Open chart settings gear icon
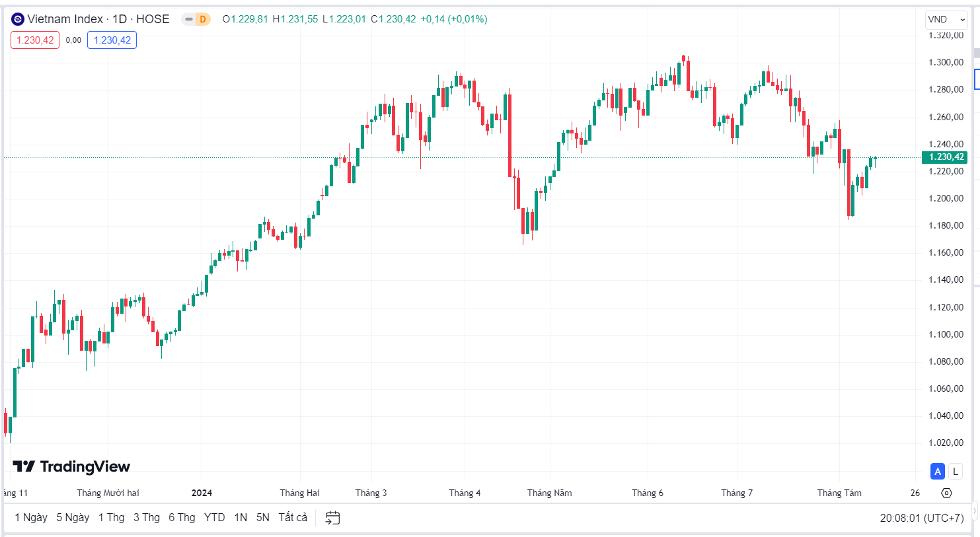Viewport: 980px width, 537px height. [946, 493]
